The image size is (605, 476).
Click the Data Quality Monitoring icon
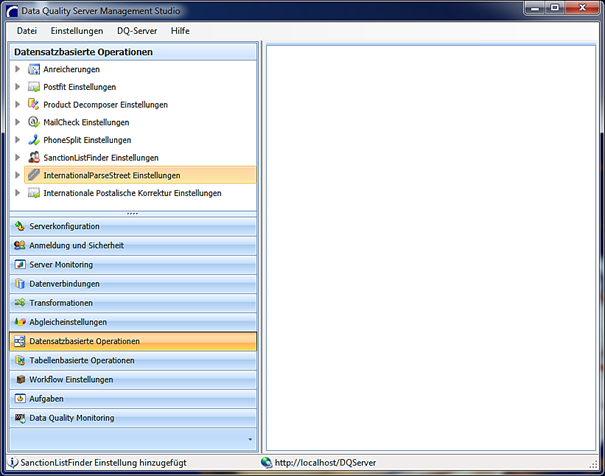click(20, 418)
